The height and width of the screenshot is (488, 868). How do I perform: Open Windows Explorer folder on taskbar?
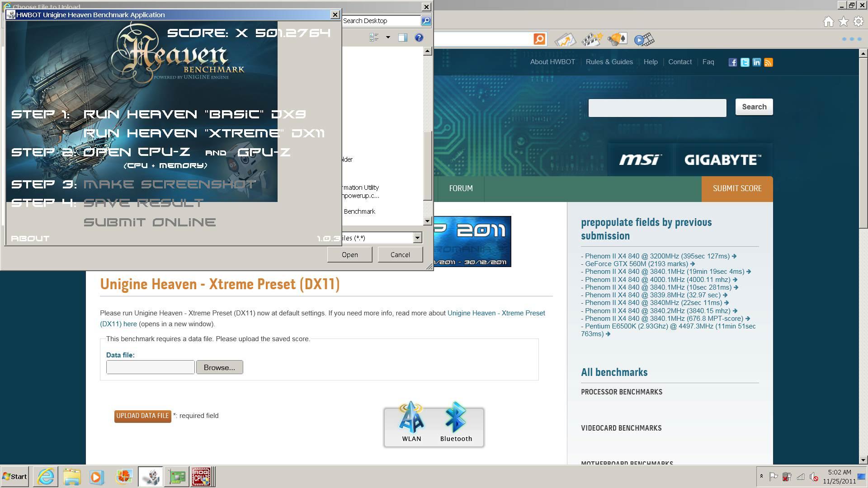[71, 477]
